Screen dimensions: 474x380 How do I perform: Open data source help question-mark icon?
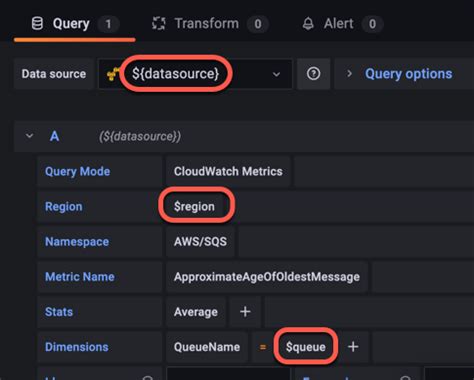313,74
